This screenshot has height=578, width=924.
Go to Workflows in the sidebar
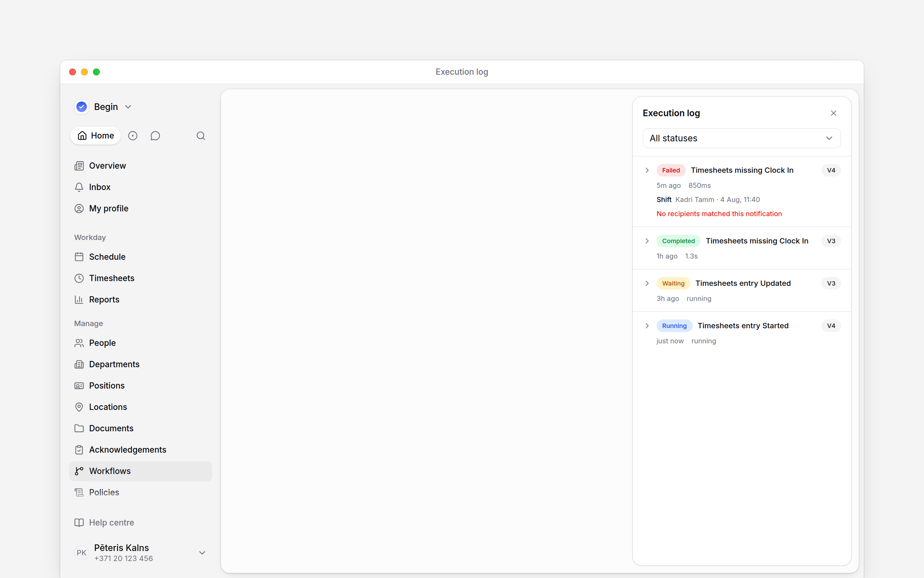[x=141, y=471]
